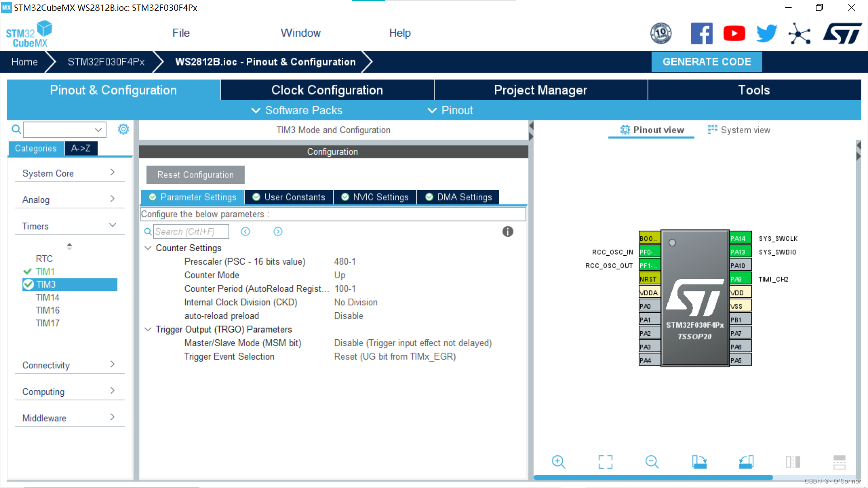This screenshot has width=868, height=488.
Task: Rotate the chip counter-clockwise using the icon
Action: [x=746, y=462]
